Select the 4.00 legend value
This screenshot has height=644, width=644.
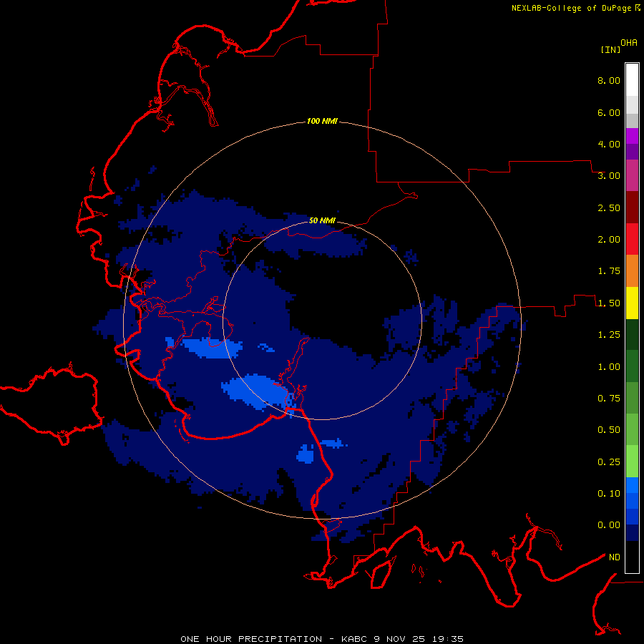coord(609,144)
